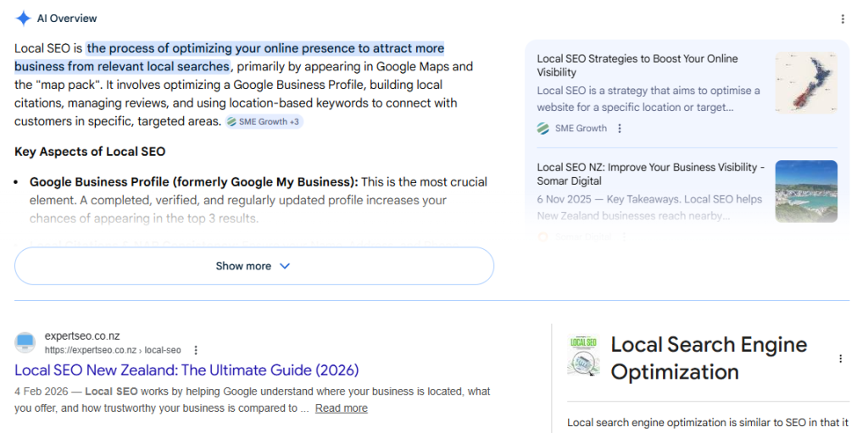Open three-dot menu beside Local Search Engine Optimization
Screen dimensions: 868x433
click(840, 358)
